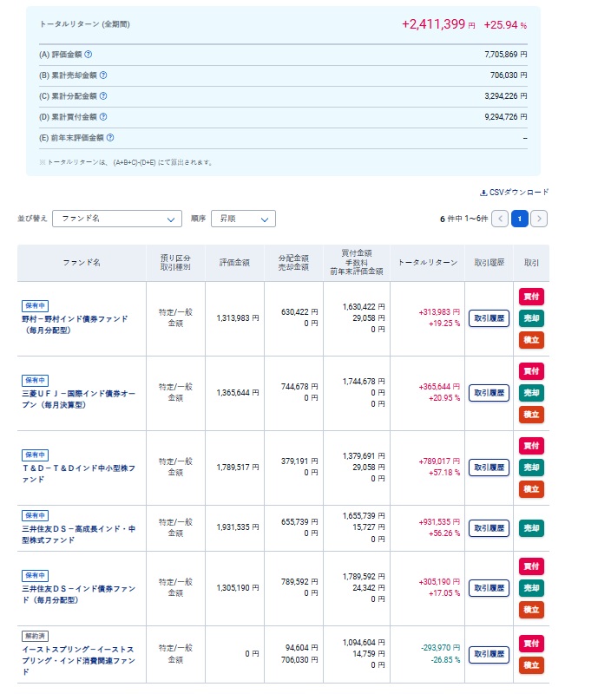Download CSV via CSVダウンロード link
This screenshot has height=700, width=611.
tap(514, 193)
